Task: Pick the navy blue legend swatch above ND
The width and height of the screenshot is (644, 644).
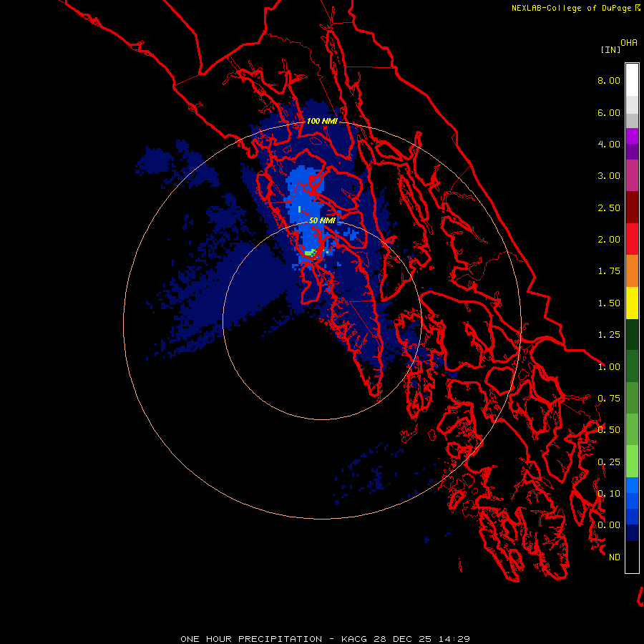Action: pos(632,532)
